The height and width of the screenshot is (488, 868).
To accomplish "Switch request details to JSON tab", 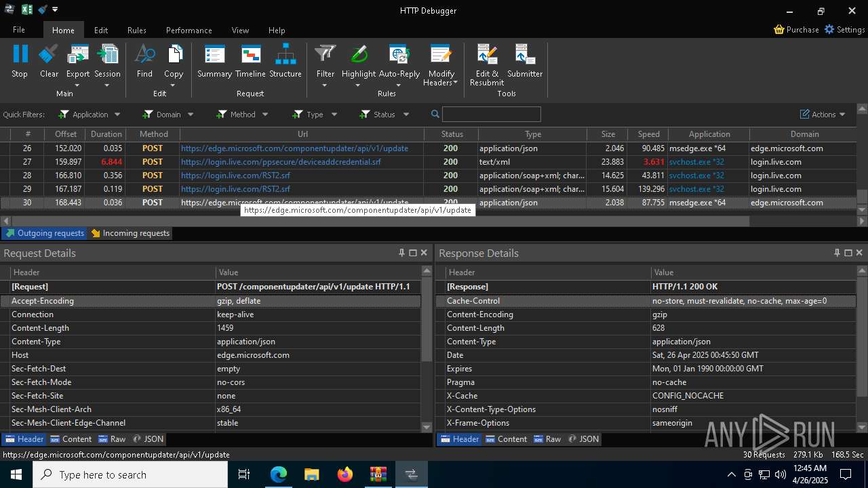I will 148,439.
